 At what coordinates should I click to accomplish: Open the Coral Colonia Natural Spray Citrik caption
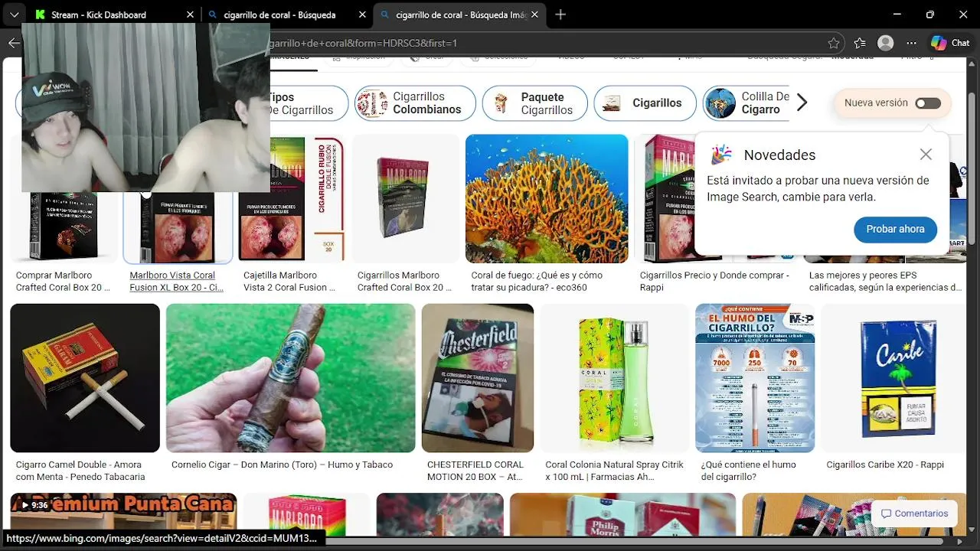tap(614, 471)
